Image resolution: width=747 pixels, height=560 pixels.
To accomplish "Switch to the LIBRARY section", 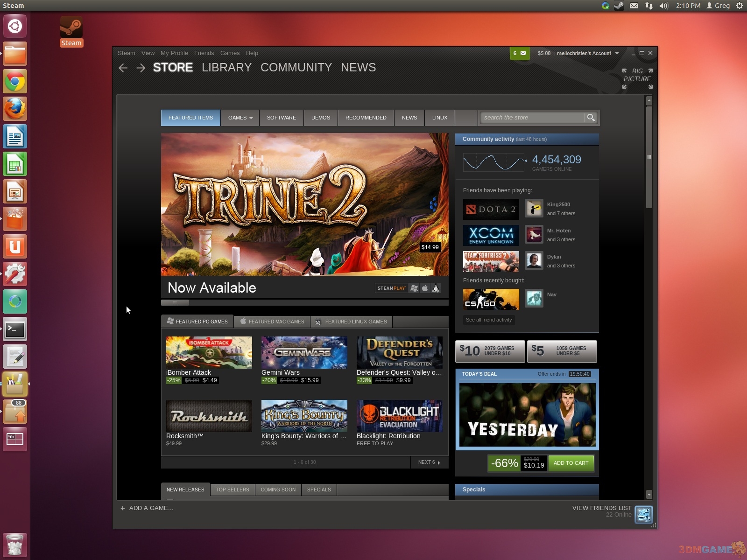I will click(226, 68).
